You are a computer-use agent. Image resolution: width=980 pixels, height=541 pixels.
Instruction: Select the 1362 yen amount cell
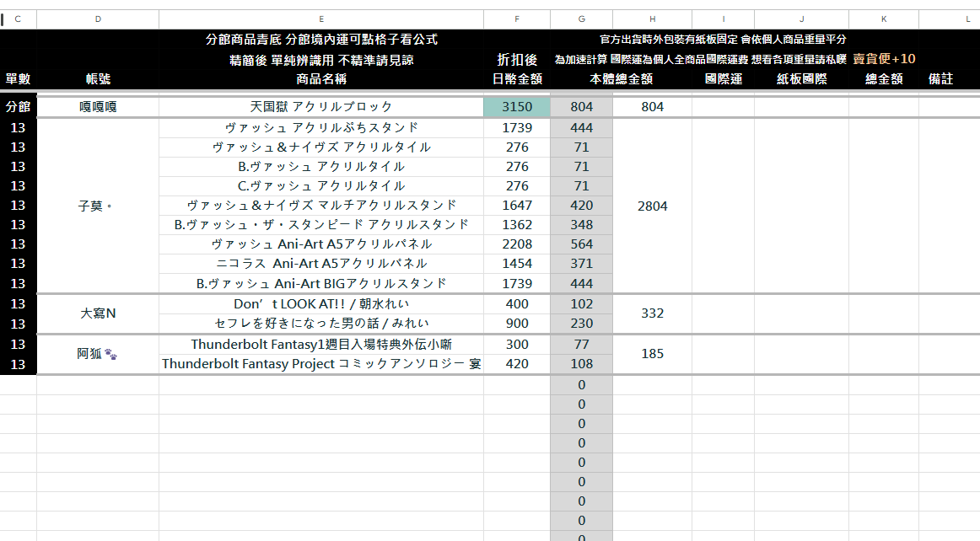(517, 224)
